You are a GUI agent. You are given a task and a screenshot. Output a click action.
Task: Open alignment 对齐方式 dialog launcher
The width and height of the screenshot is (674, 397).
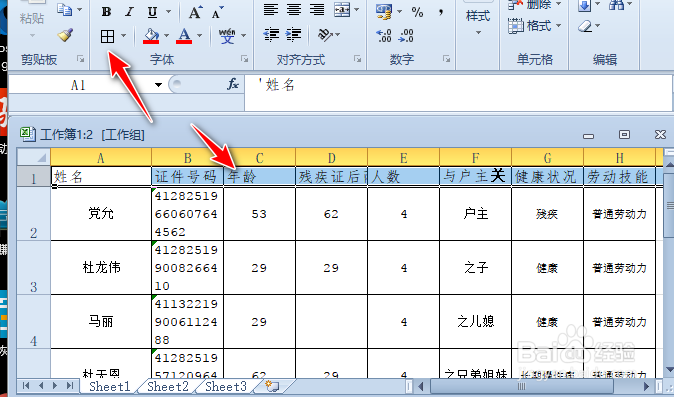click(358, 59)
